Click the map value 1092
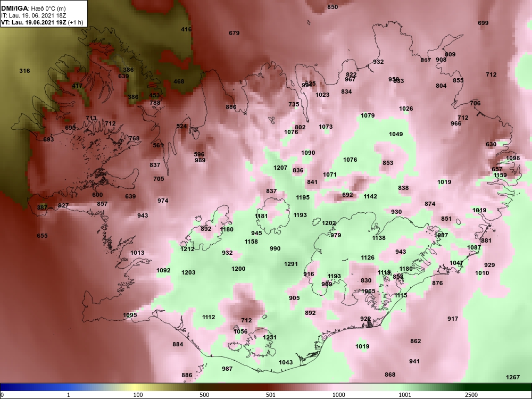The image size is (532, 399). (x=163, y=270)
